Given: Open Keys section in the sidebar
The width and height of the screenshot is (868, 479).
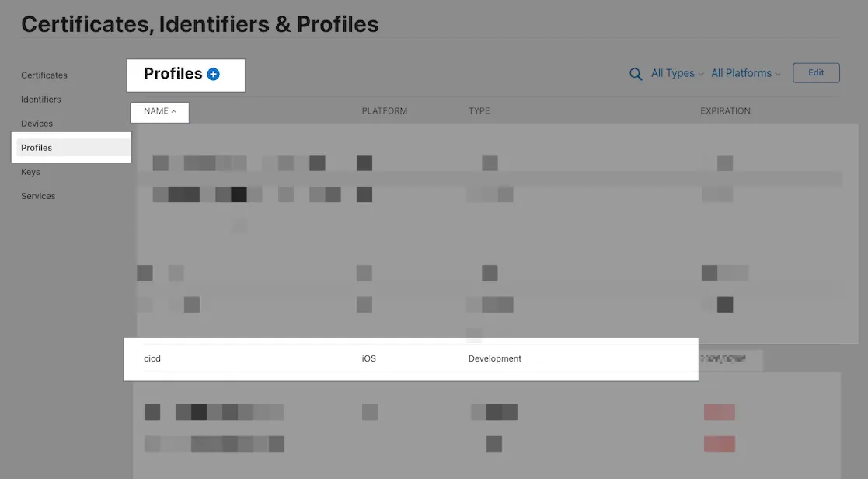Looking at the screenshot, I should coord(31,172).
